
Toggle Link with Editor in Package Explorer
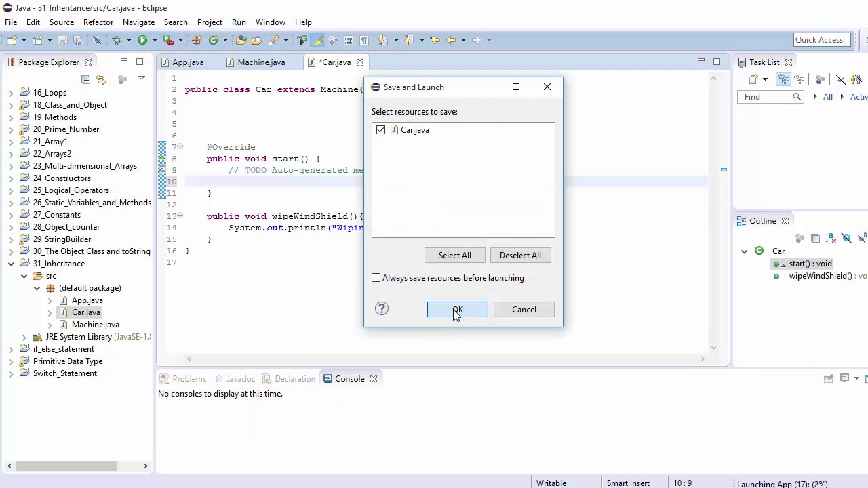click(101, 79)
